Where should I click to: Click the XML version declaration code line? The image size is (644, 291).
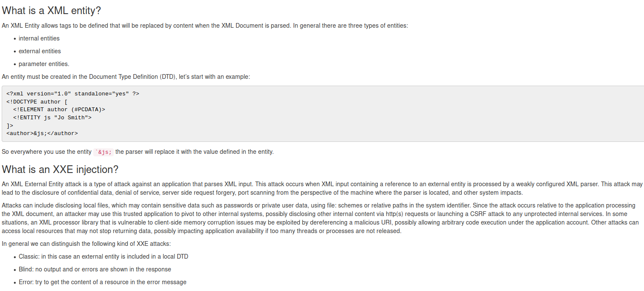coord(73,94)
